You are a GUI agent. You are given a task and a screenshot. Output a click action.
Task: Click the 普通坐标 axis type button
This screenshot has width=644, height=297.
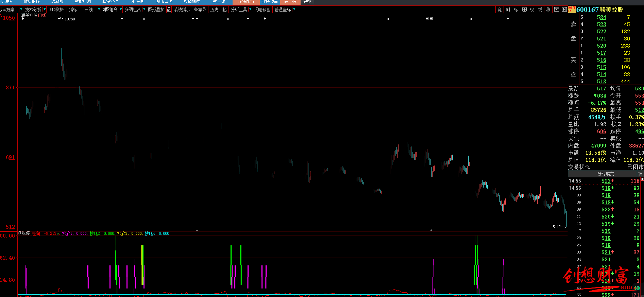tap(283, 10)
